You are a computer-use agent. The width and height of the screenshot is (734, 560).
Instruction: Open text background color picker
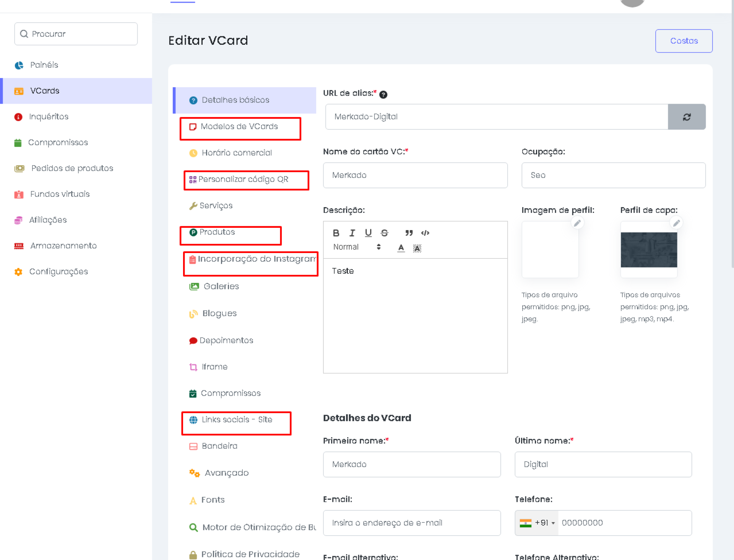coord(417,248)
